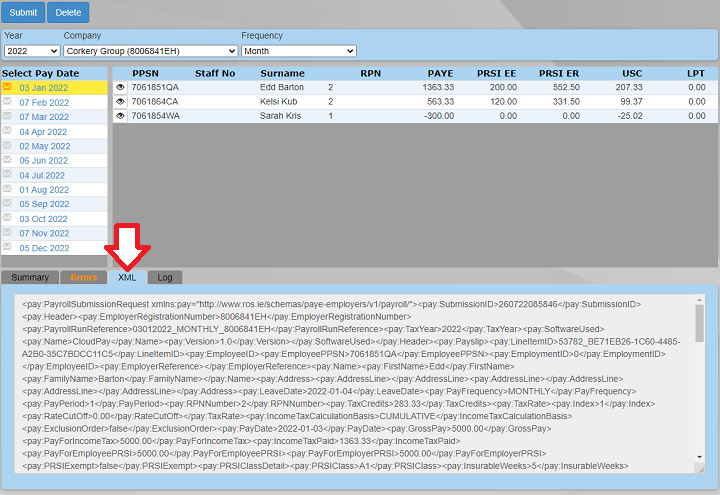
Task: Select pay date 07 Mar 2022
Action: 43,117
